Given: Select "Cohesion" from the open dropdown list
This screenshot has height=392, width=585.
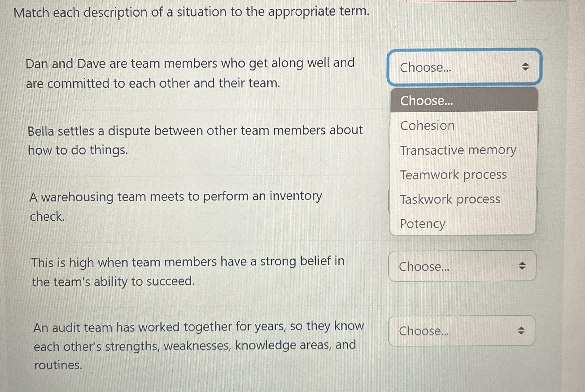Looking at the screenshot, I should point(428,126).
